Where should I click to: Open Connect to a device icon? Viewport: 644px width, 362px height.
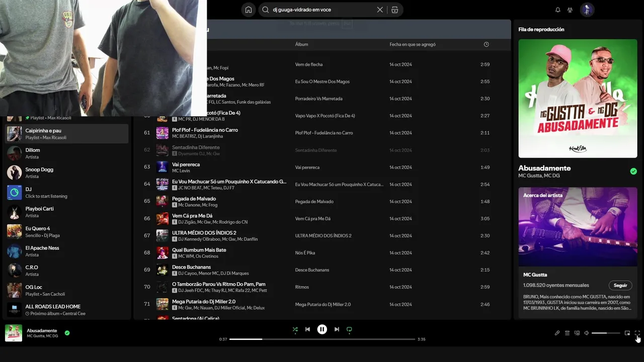(x=577, y=333)
